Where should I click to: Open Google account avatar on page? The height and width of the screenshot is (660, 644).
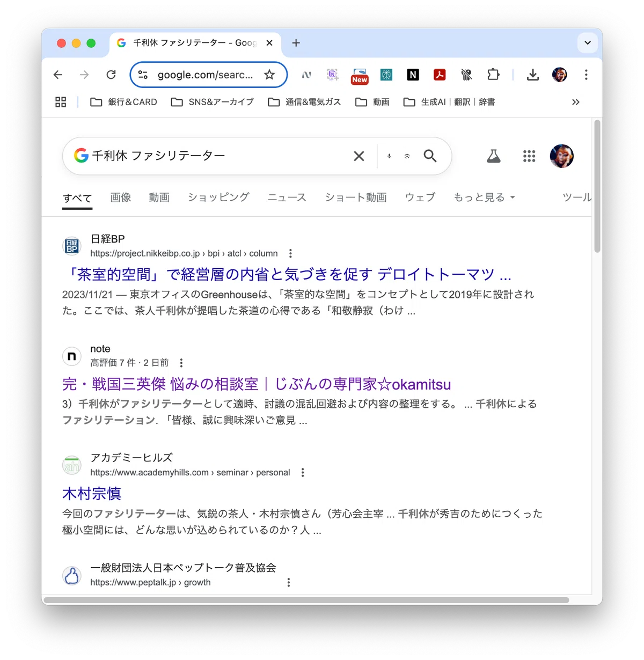coord(562,156)
